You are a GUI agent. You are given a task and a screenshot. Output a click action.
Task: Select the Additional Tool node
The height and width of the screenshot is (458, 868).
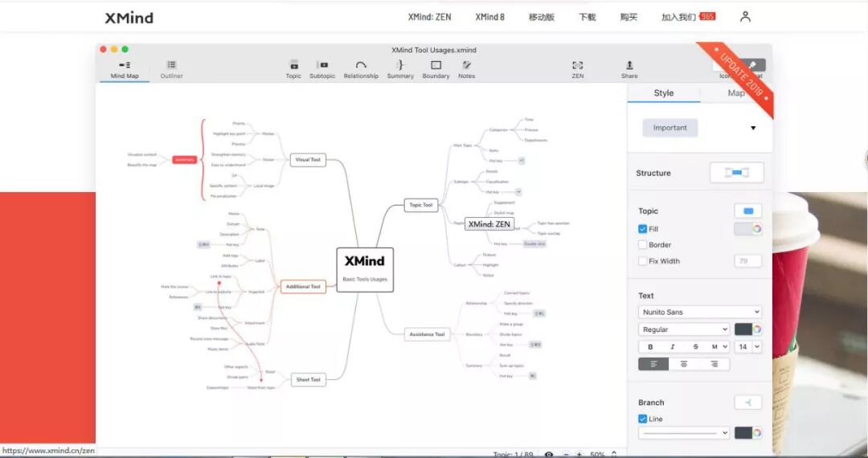[303, 287]
